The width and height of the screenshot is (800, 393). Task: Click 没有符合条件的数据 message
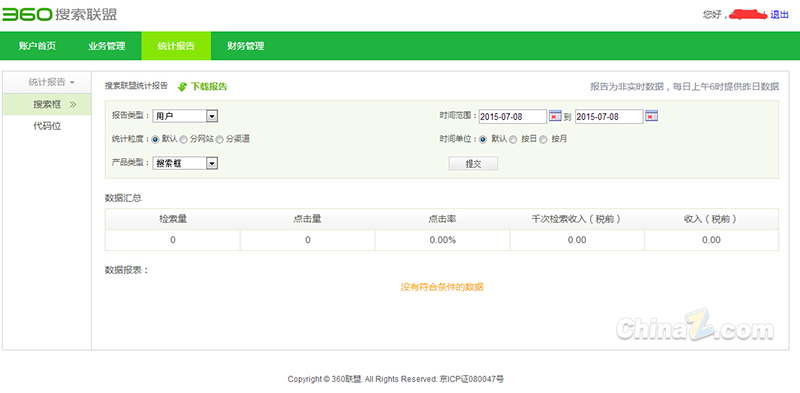click(442, 287)
